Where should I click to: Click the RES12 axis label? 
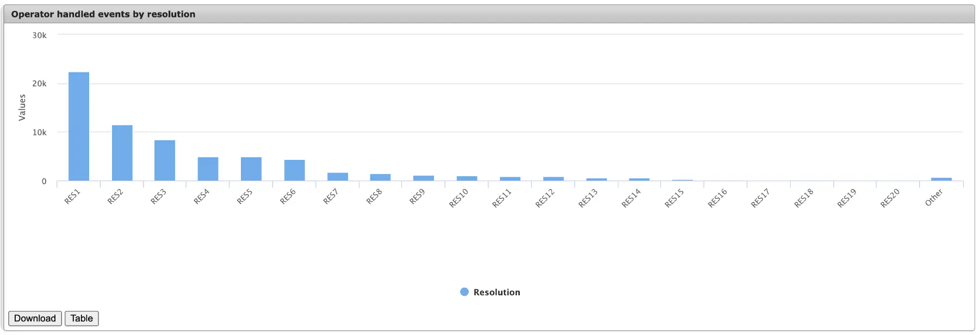(545, 198)
